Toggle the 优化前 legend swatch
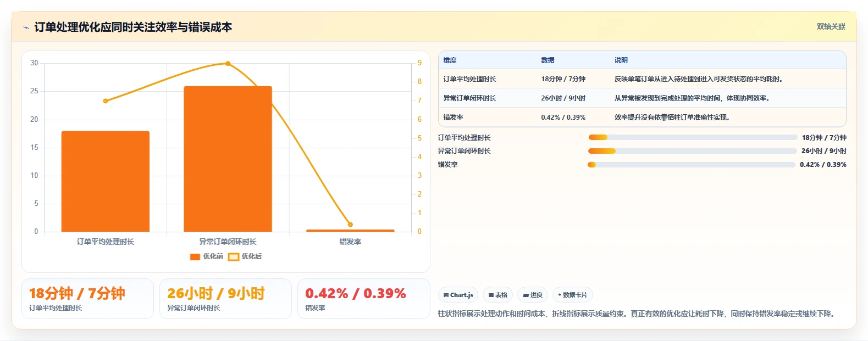This screenshot has height=341, width=868. click(195, 256)
